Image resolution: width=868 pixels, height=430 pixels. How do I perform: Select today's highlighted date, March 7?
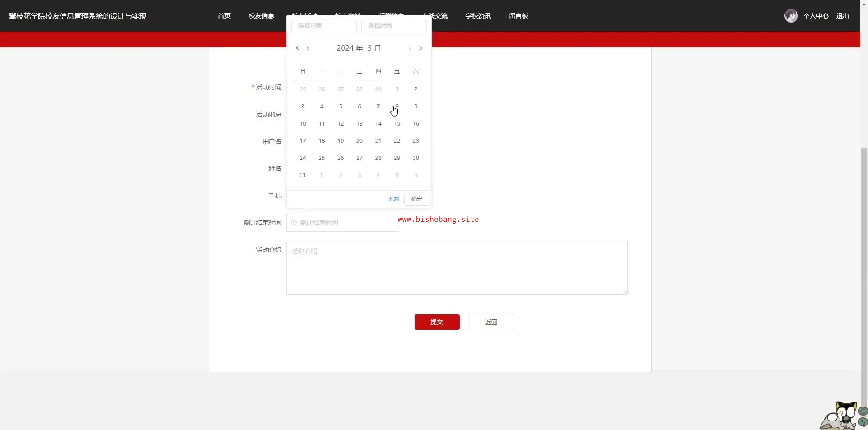pos(378,107)
